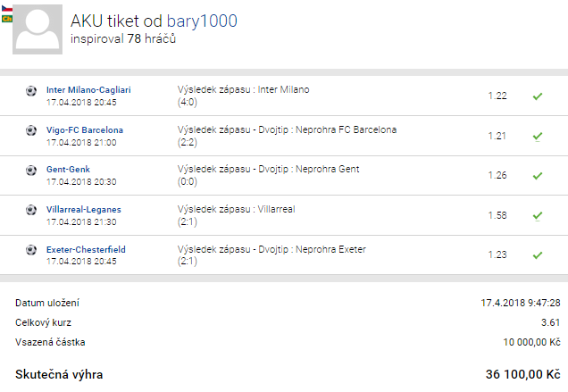Click soccer ball icon for Inter Milano-Cagliari

click(x=31, y=90)
